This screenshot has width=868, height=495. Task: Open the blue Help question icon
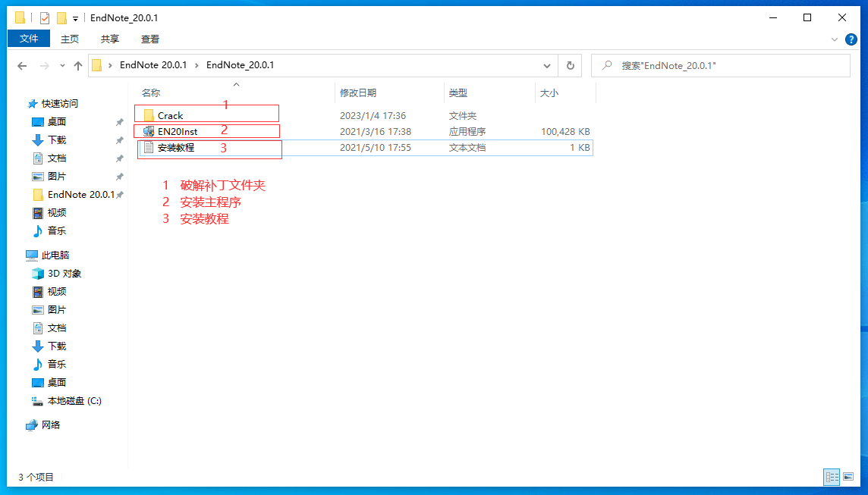pyautogui.click(x=851, y=39)
